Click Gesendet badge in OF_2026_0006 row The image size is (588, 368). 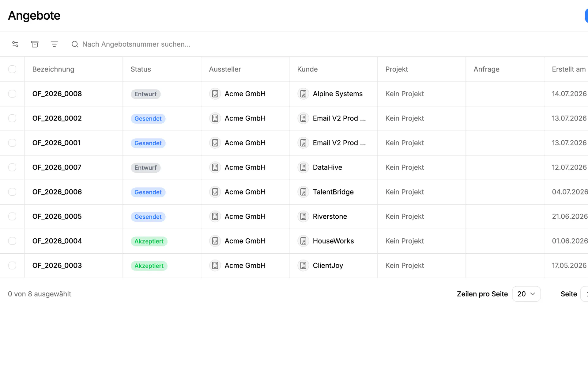tap(148, 192)
